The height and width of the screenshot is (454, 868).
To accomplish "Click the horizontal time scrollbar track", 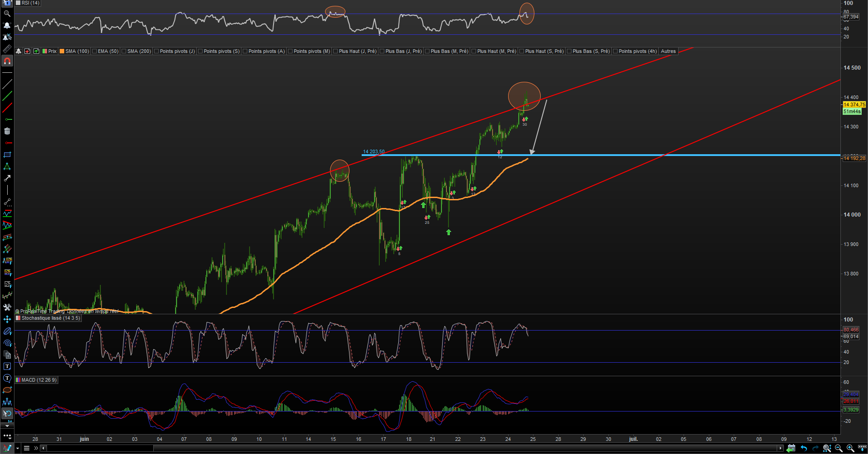I will (x=411, y=448).
